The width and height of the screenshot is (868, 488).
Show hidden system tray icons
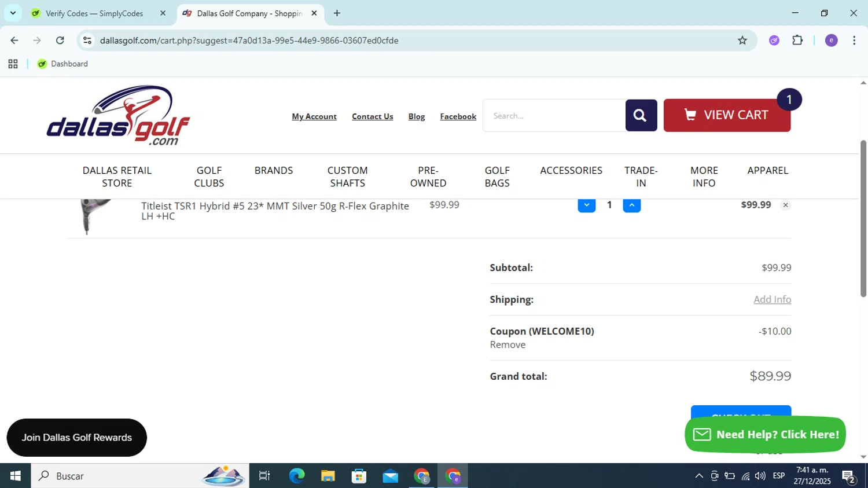[699, 476]
